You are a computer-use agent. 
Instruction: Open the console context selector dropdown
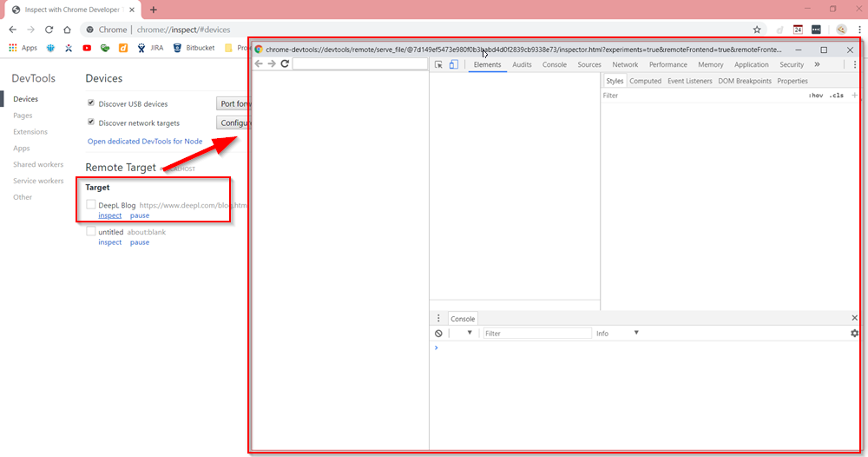coord(463,333)
